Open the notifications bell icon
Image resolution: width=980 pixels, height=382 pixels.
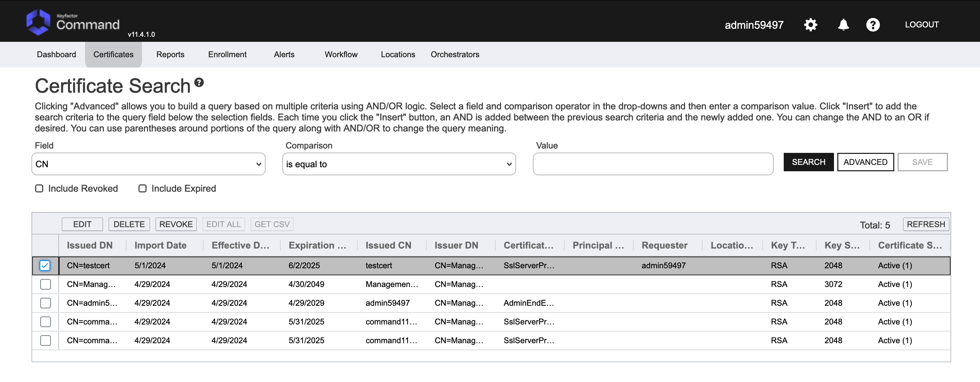(843, 25)
